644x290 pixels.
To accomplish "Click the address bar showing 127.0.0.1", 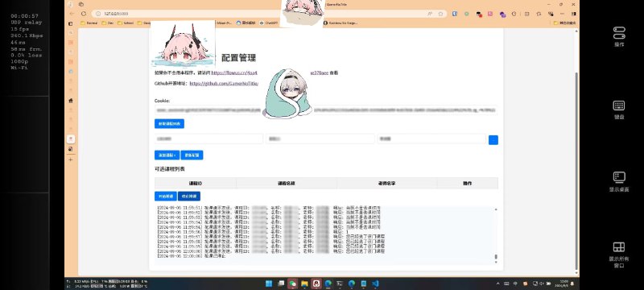I will click(x=270, y=14).
